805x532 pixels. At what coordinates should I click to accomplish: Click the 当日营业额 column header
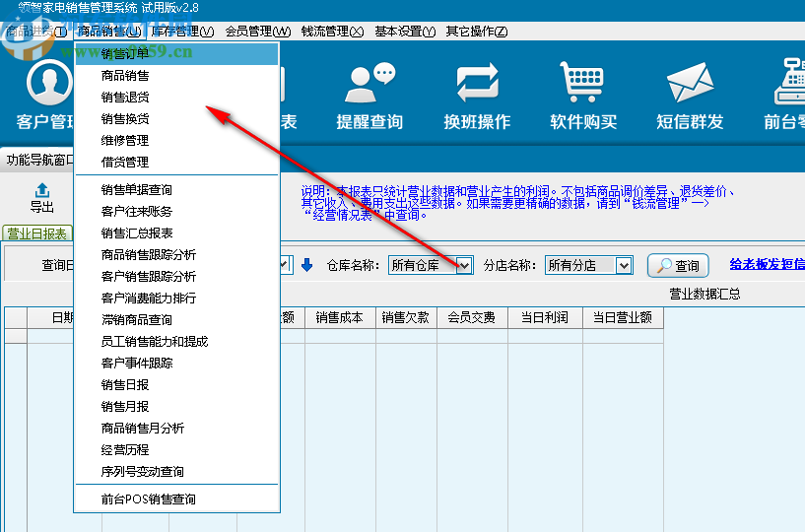click(x=624, y=317)
